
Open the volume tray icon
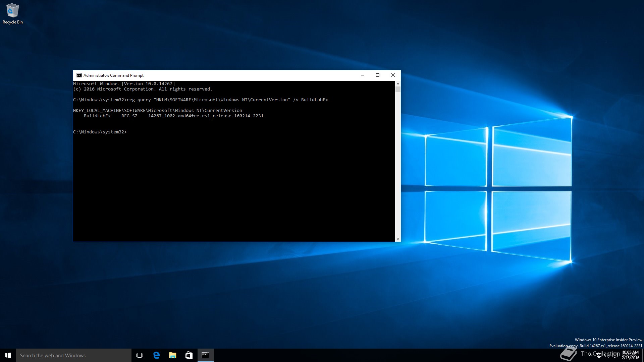coord(606,355)
